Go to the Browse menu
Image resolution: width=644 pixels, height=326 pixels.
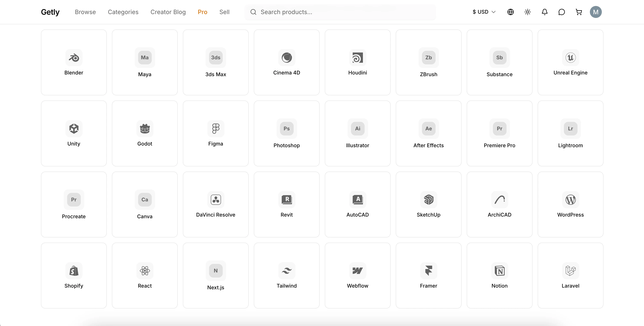pos(85,12)
